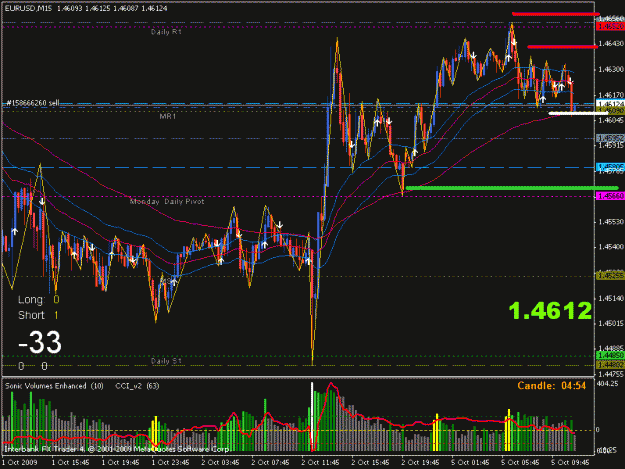Click the '1 Oct 2009' time axis label
The image size is (625, 469).
coord(20,462)
